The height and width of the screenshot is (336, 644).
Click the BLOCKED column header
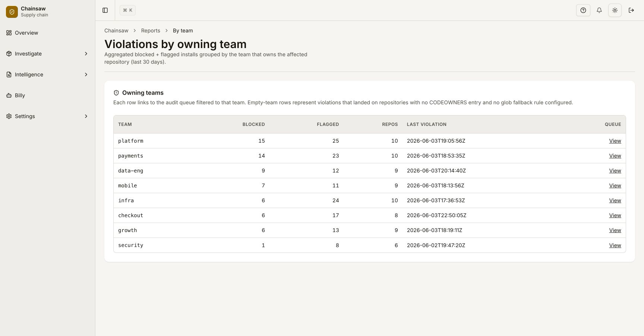(x=253, y=124)
